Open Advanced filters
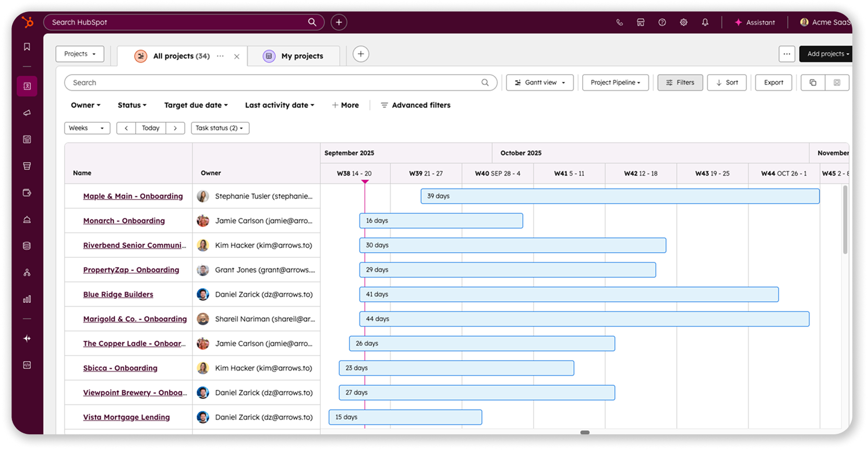This screenshot has width=868, height=450. (416, 105)
